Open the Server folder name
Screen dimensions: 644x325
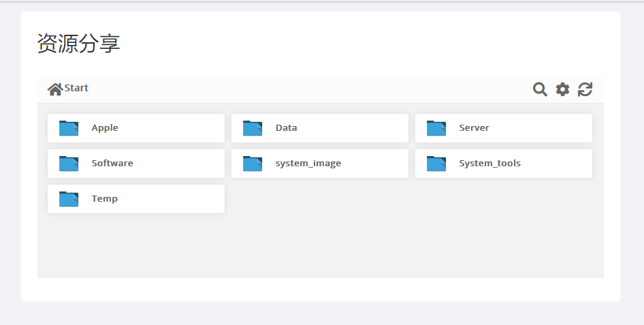point(474,128)
